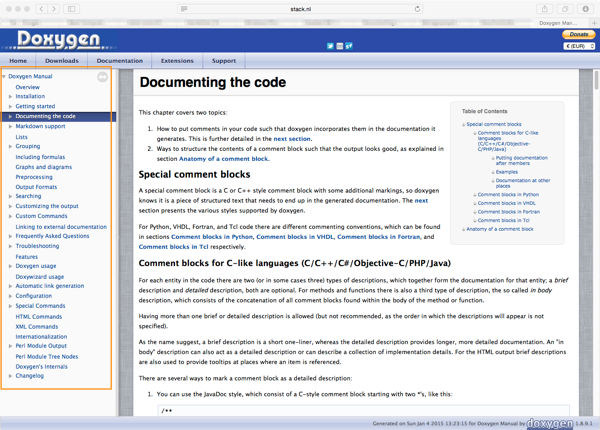Expand the Special Commands tree node
Viewport: 600px width, 430px height.
tap(10, 306)
